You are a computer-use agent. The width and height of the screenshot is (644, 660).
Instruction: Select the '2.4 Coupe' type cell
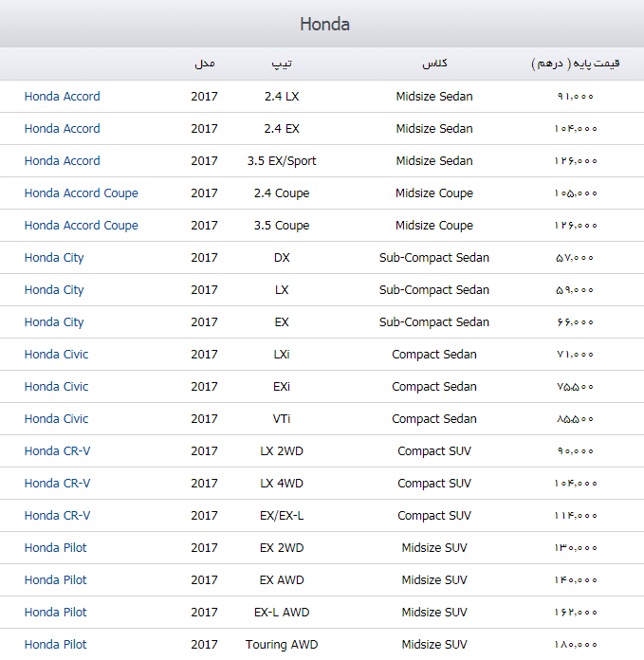click(x=282, y=193)
